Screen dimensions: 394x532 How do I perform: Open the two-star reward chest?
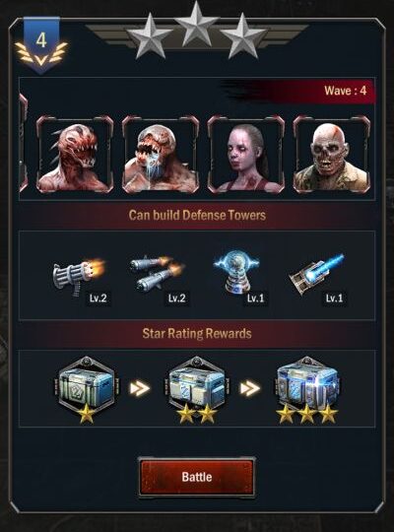click(197, 389)
